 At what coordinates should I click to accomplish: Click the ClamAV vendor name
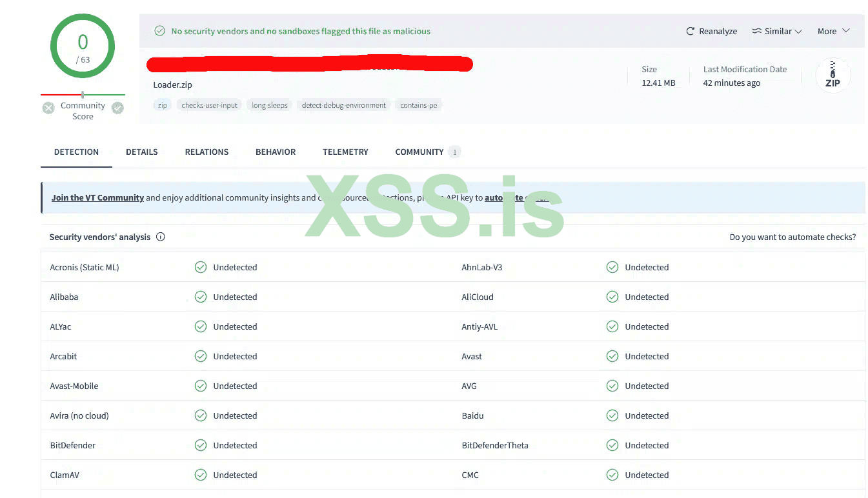pyautogui.click(x=65, y=475)
